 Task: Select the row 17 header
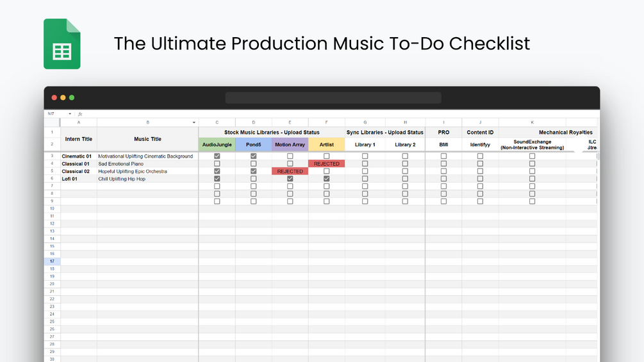click(52, 261)
